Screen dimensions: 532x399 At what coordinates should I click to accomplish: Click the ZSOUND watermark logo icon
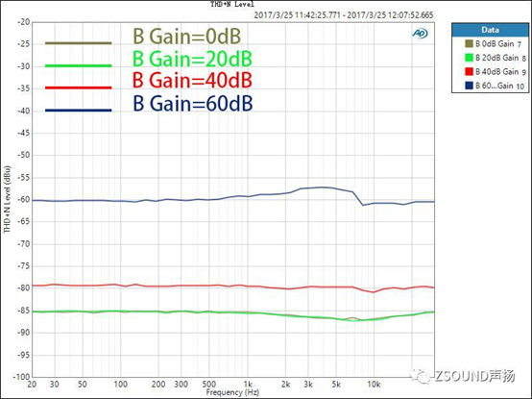pos(421,376)
